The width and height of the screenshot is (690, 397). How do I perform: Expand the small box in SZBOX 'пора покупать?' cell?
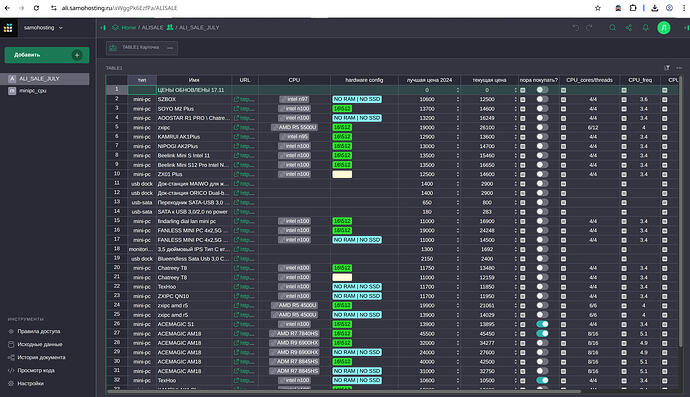[x=523, y=99]
